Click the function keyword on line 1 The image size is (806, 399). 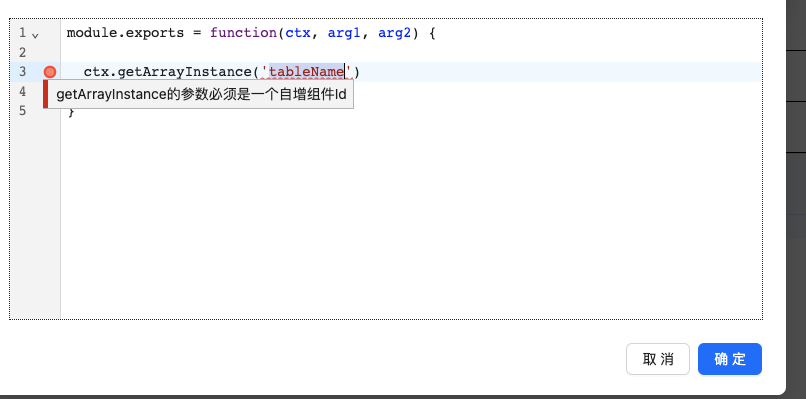[243, 33]
